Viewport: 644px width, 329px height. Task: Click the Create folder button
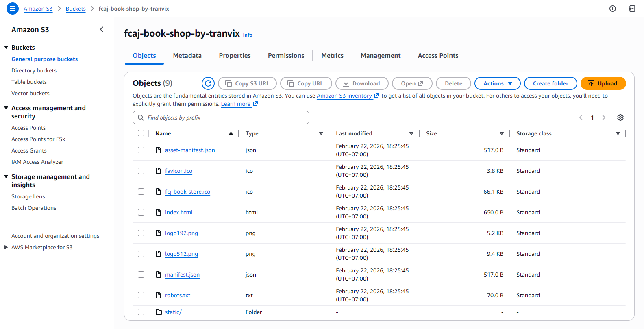pyautogui.click(x=551, y=83)
